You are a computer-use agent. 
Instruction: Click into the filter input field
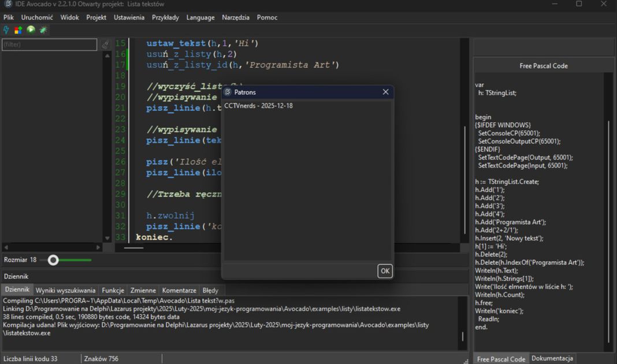pyautogui.click(x=49, y=44)
